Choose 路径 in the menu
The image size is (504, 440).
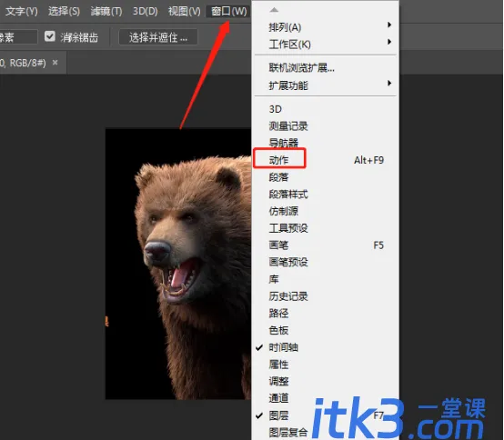[326, 313]
